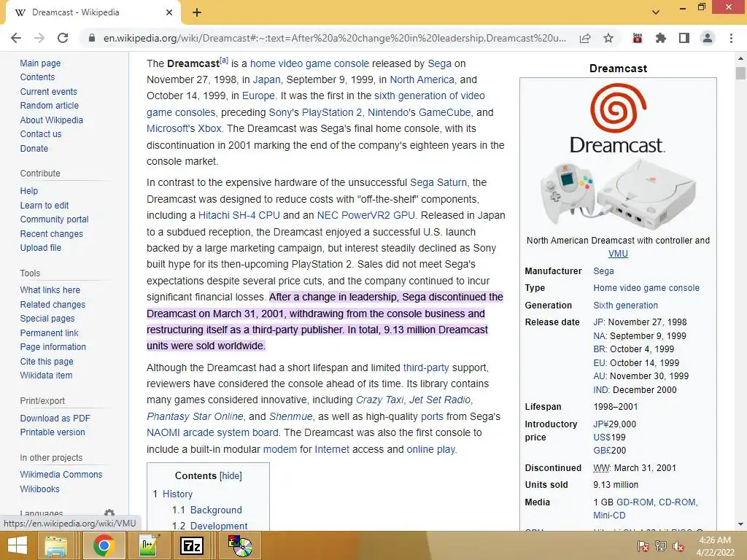Follow the VMU link in infobox caption

tap(618, 254)
